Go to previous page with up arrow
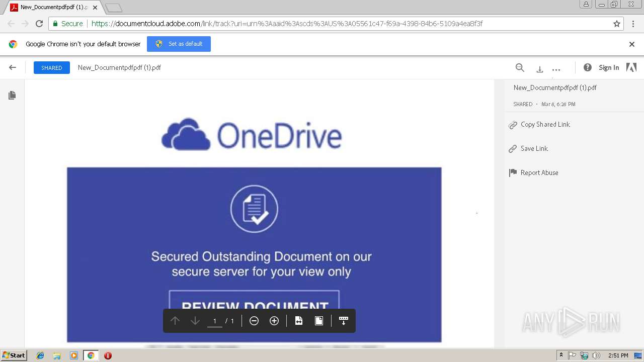 (175, 321)
